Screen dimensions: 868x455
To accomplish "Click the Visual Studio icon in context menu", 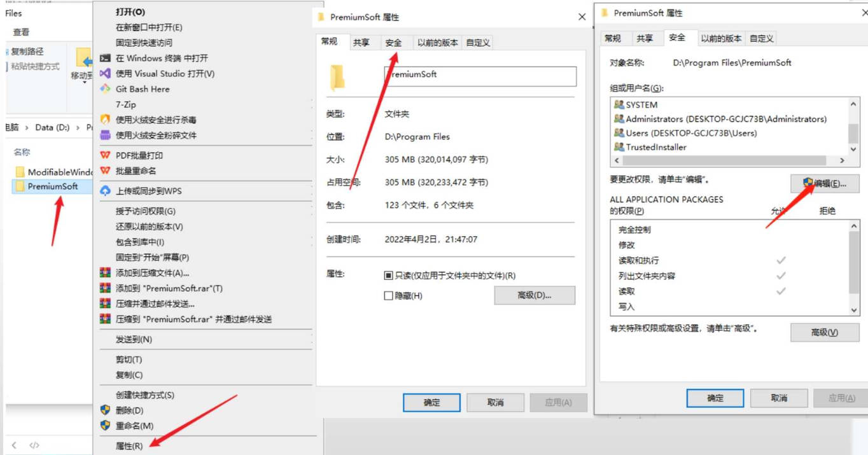I will pos(105,73).
